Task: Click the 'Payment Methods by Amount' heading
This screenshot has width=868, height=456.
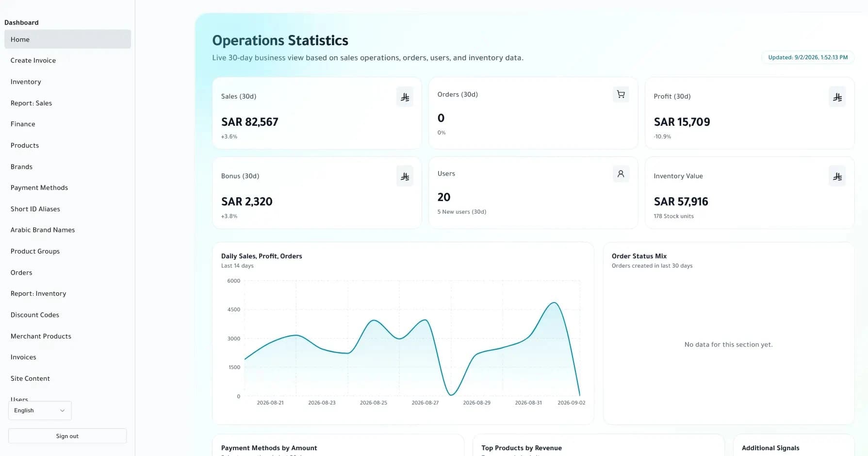Action: click(269, 448)
